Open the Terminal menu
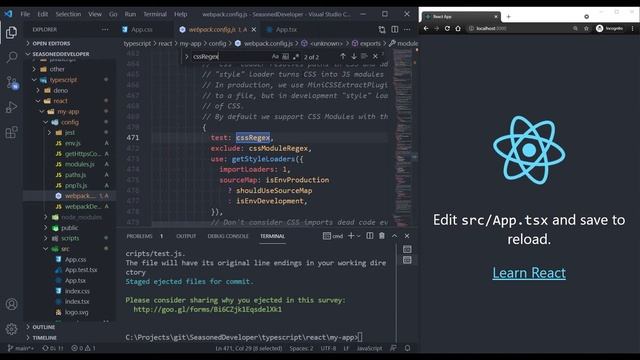This screenshot has width=640, height=360. [155, 14]
